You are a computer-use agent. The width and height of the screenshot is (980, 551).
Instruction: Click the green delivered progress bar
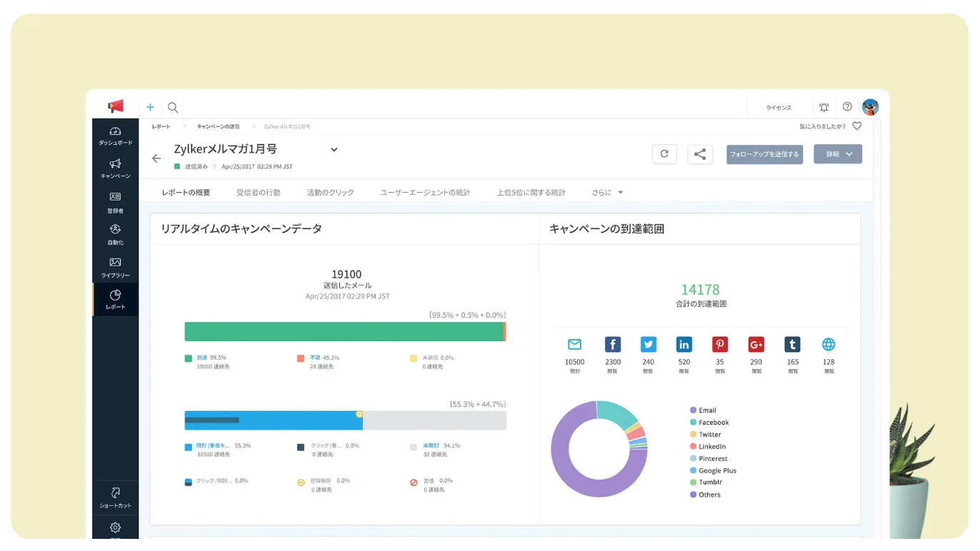[344, 331]
